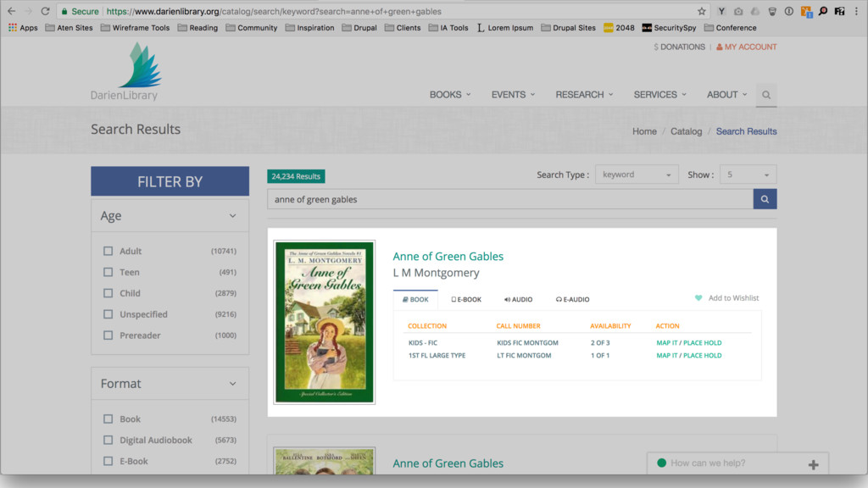This screenshot has height=488, width=868.
Task: Check the Prereader age filter
Action: pyautogui.click(x=108, y=335)
